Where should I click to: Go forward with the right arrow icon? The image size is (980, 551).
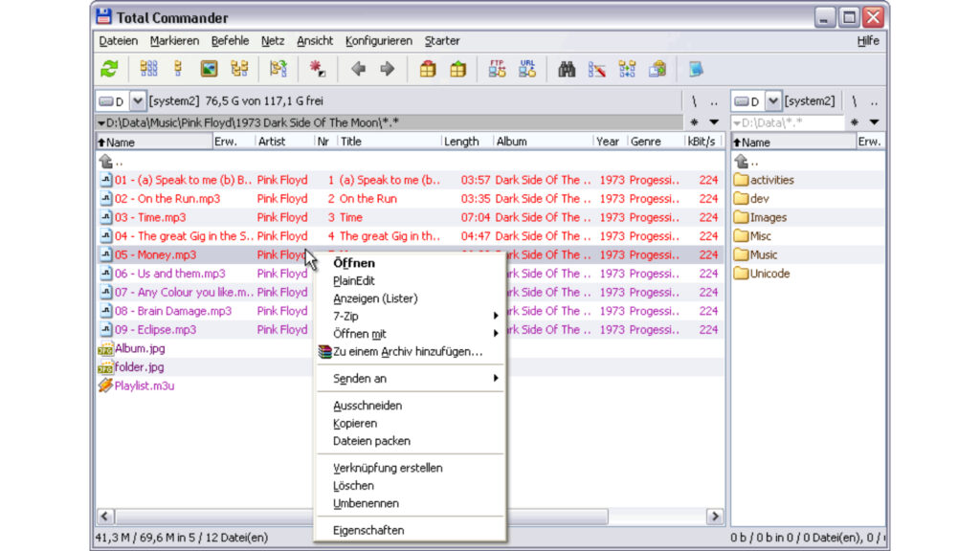pos(388,69)
